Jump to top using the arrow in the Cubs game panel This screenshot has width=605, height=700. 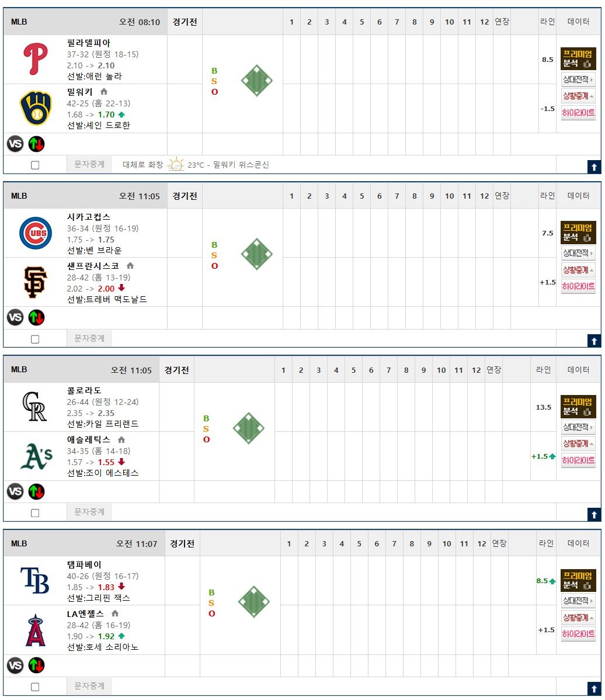point(594,341)
